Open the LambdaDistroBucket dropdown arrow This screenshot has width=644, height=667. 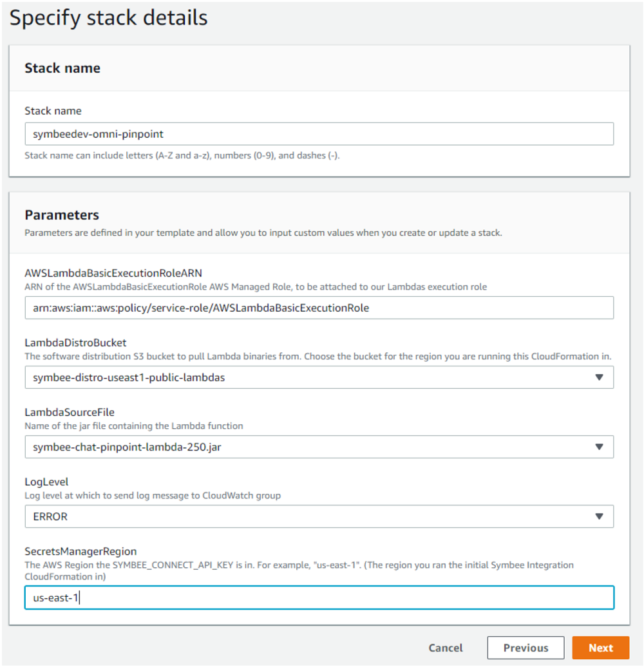coord(599,377)
